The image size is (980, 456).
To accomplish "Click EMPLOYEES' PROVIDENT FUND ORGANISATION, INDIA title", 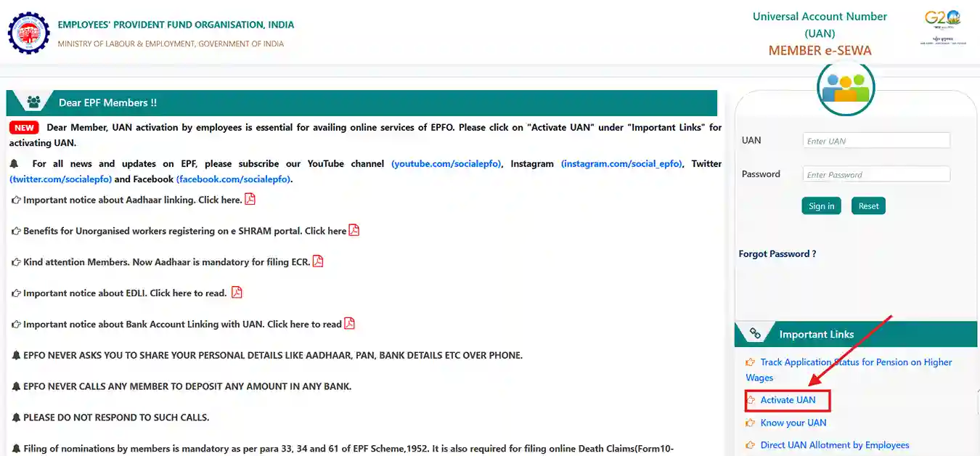I will coord(176,25).
